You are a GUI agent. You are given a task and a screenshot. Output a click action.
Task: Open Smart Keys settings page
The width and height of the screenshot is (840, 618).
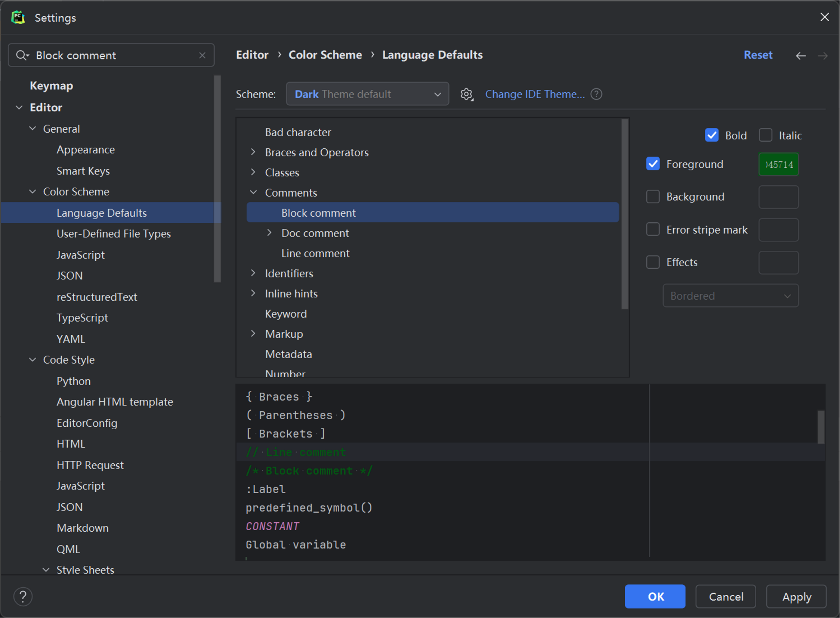[x=83, y=171]
